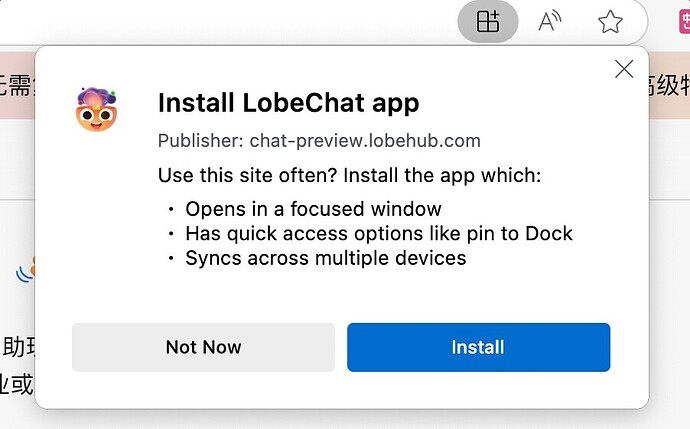Screen dimensions: 690x429
Task: Dismiss the install popup with X
Action: pyautogui.click(x=624, y=69)
